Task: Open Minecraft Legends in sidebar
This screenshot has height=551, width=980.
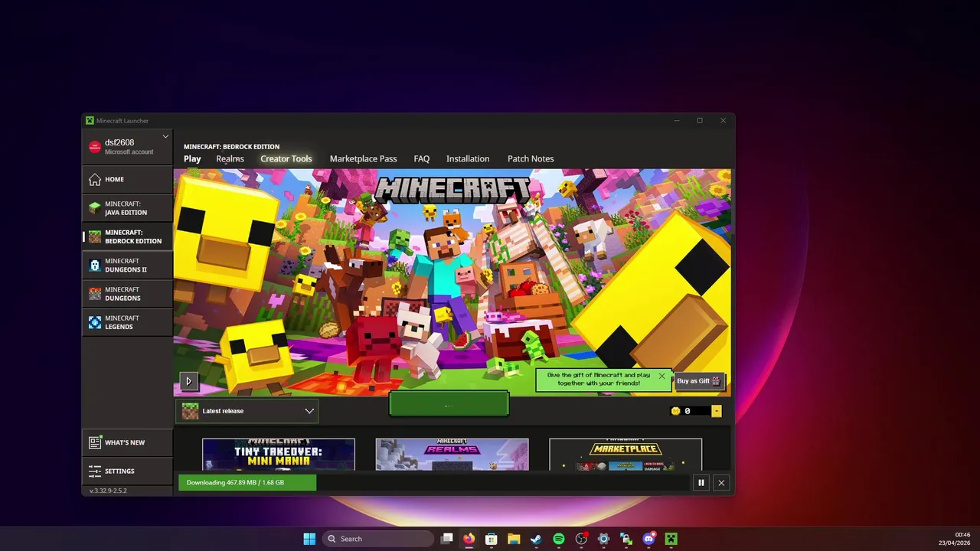Action: 127,322
